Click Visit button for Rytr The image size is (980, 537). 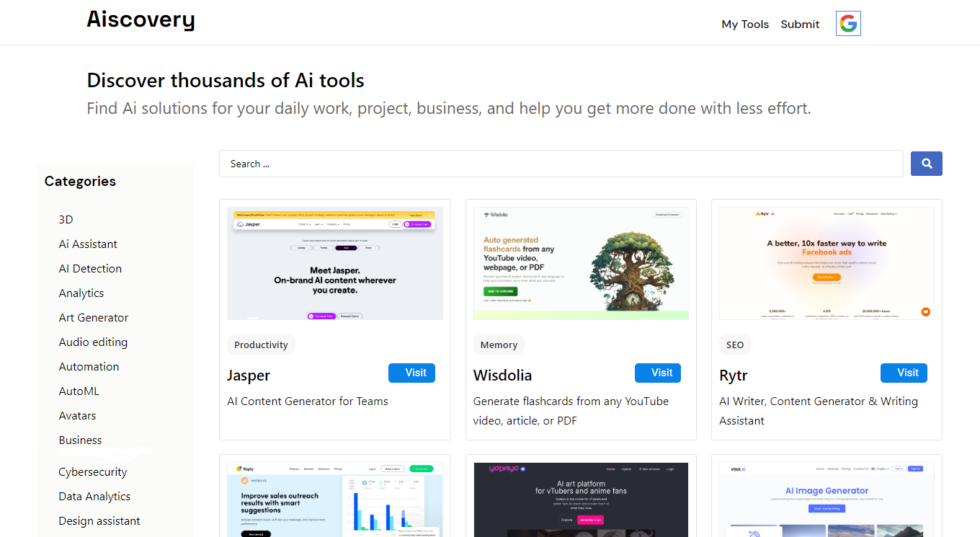(x=904, y=373)
